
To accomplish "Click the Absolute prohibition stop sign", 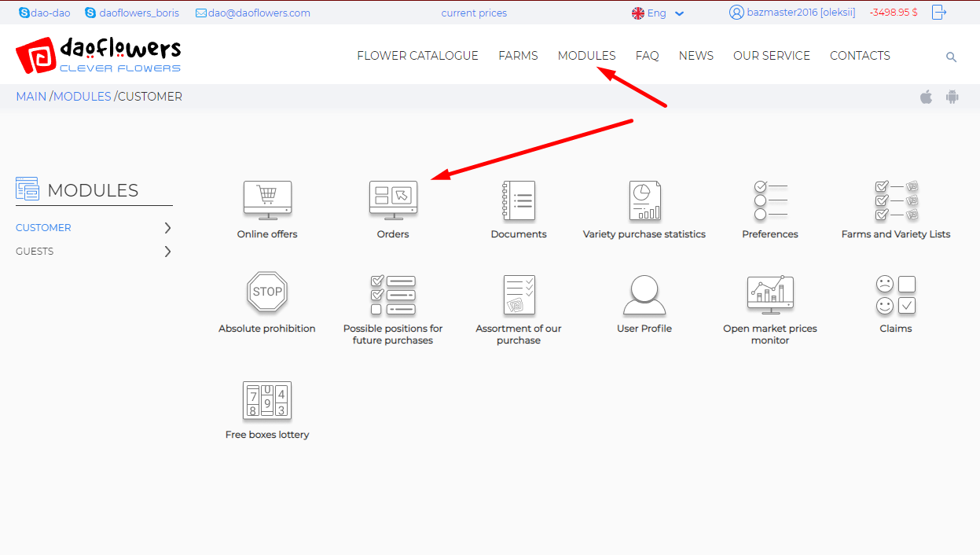I will point(267,292).
